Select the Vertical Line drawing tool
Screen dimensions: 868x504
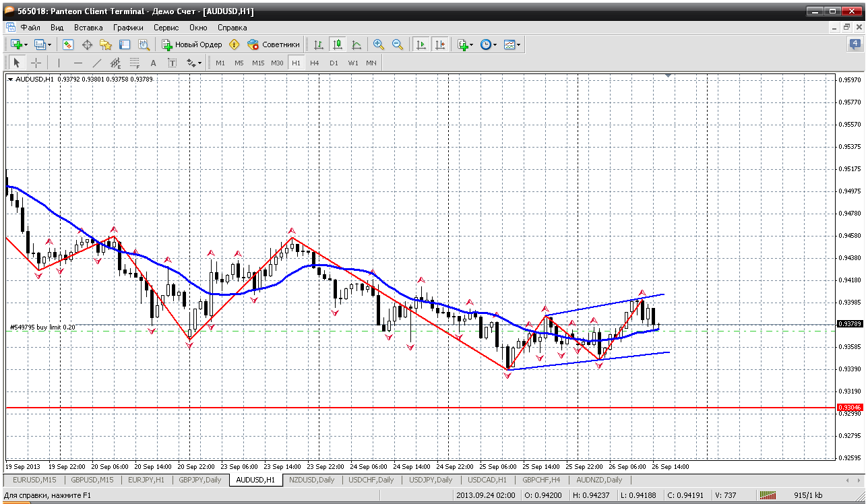(x=59, y=63)
